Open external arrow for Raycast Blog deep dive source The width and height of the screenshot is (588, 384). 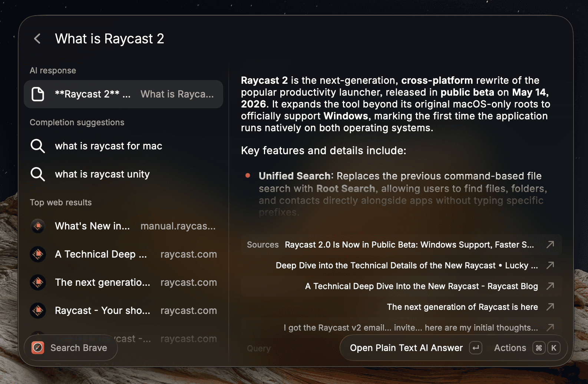point(551,286)
